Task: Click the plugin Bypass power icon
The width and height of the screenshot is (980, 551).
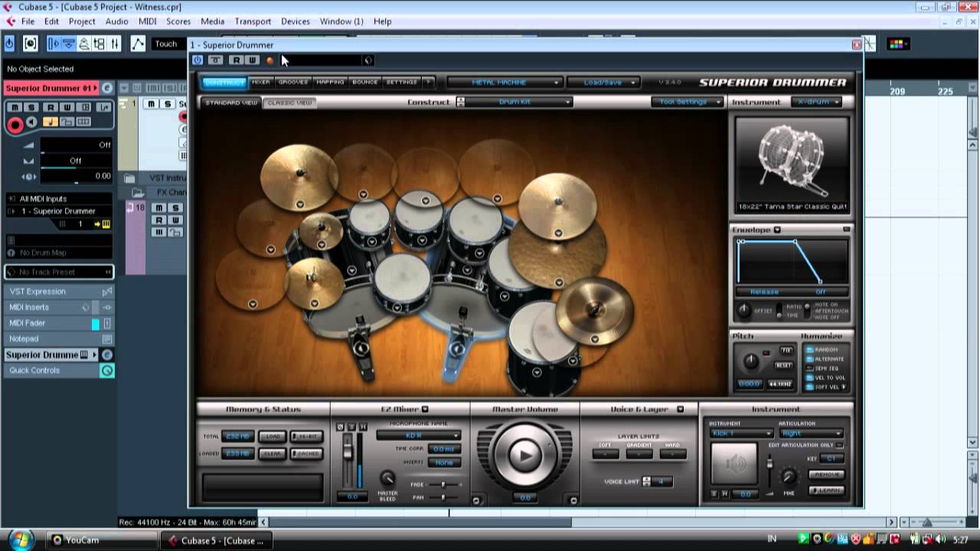Action: 198,60
